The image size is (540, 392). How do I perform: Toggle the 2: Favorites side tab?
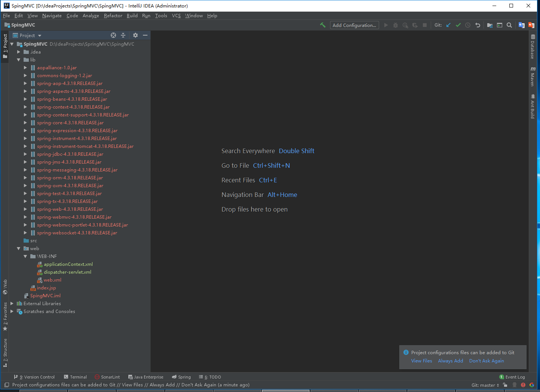(5, 316)
